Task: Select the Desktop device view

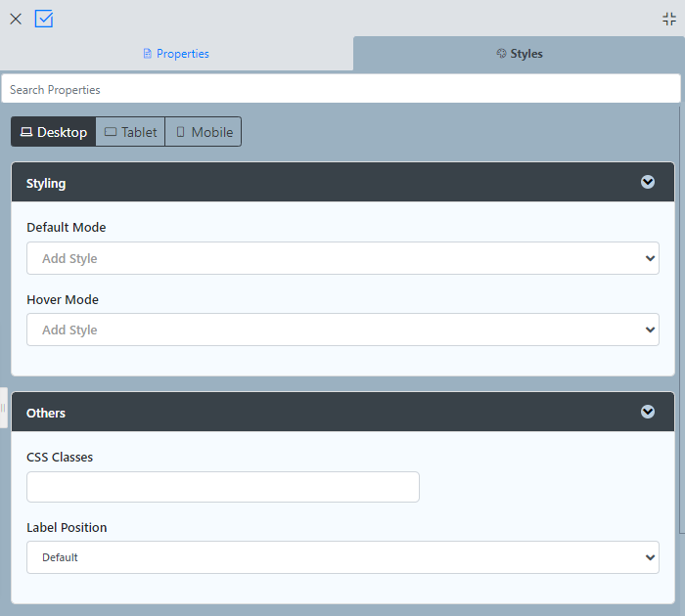Action: (x=53, y=132)
